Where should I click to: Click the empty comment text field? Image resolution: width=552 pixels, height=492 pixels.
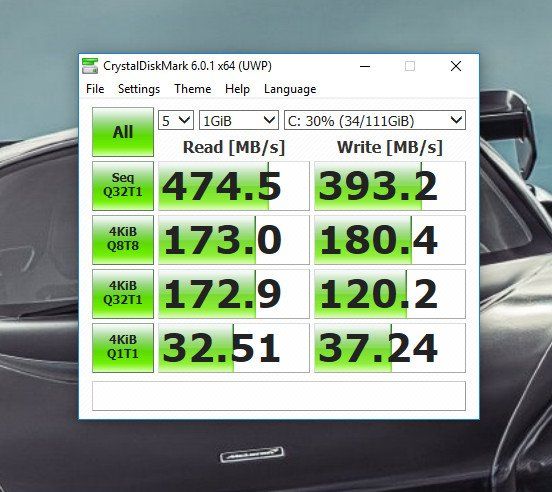click(279, 396)
